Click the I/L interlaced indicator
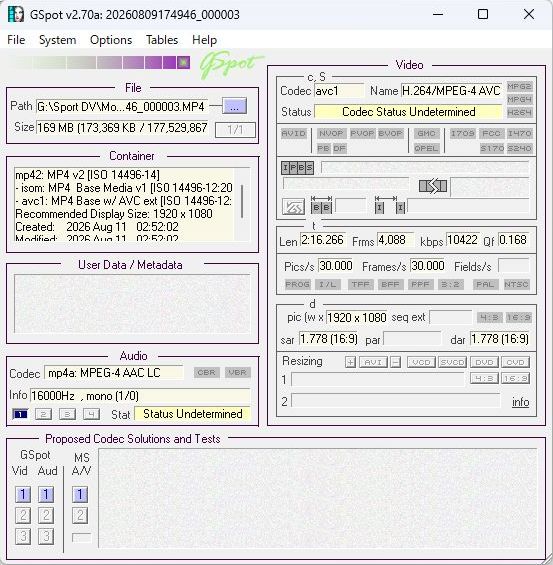 tap(327, 284)
